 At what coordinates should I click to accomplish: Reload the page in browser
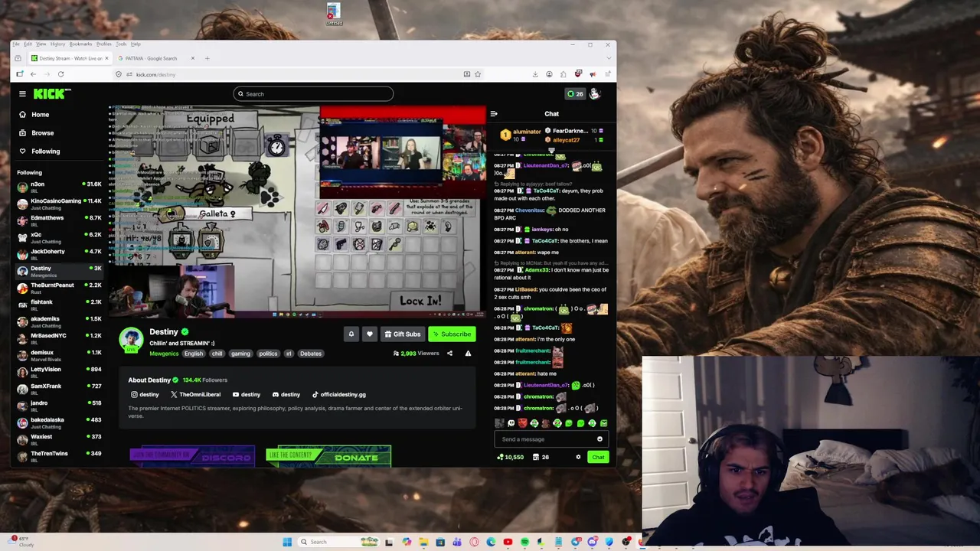click(60, 74)
